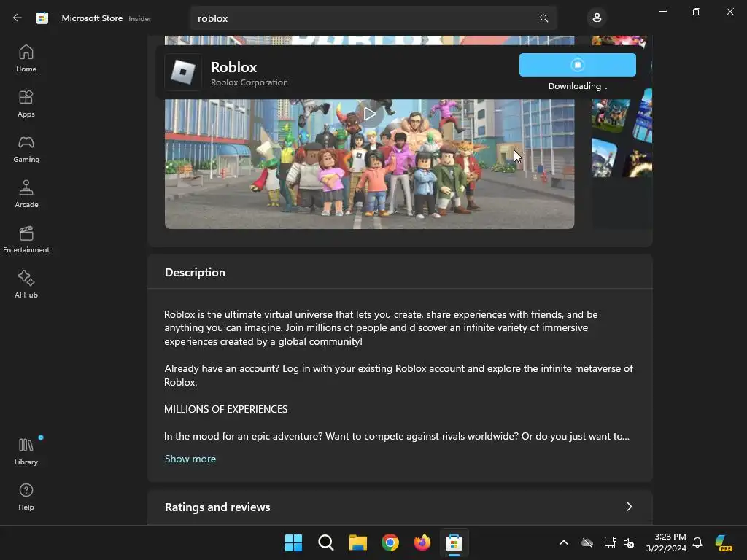Show hidden system tray icons
Screen dimensions: 747x560
click(x=564, y=542)
